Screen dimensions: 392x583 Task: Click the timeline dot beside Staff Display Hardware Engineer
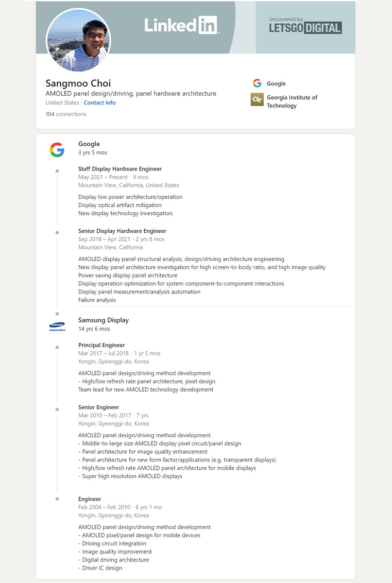(x=57, y=171)
